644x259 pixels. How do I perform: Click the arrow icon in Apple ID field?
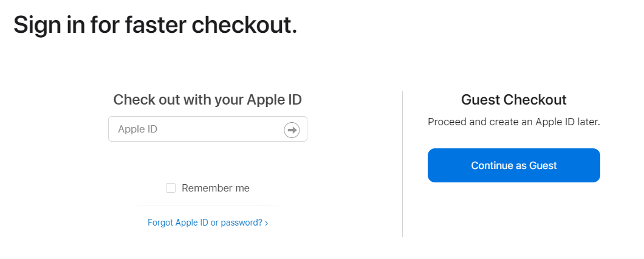point(292,129)
